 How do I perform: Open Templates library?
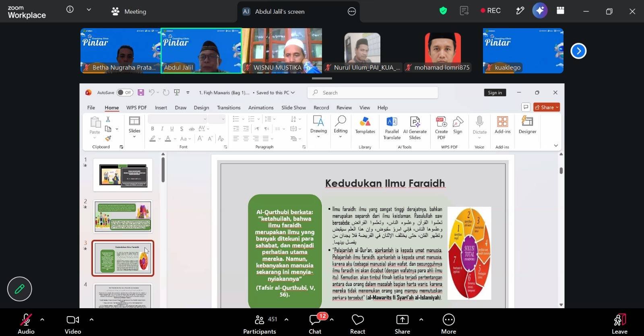(x=365, y=125)
